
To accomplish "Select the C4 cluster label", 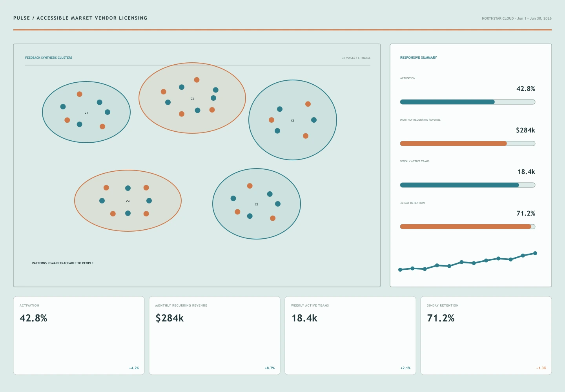I will 128,201.
